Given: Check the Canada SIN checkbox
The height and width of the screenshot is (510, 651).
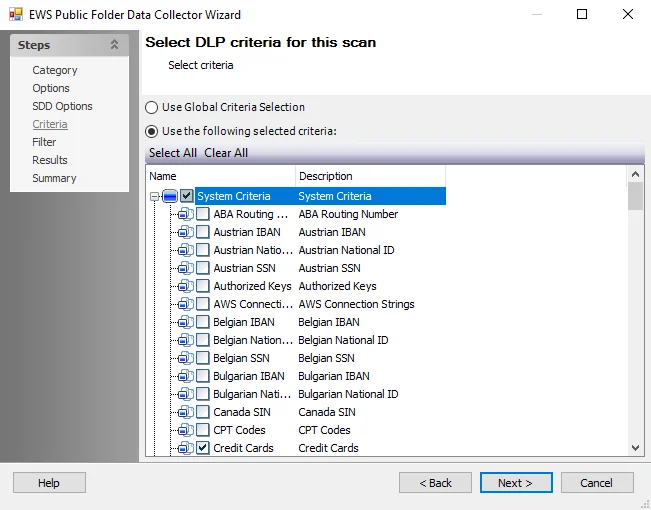Looking at the screenshot, I should [x=203, y=412].
